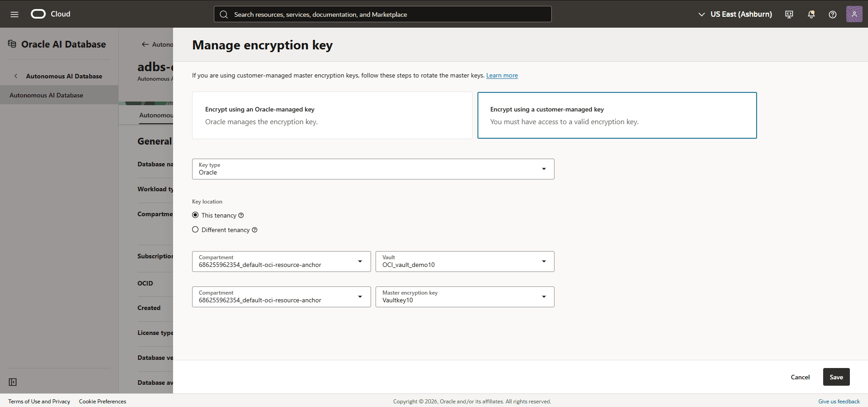
Task: Open the hamburger navigation menu
Action: pos(14,14)
